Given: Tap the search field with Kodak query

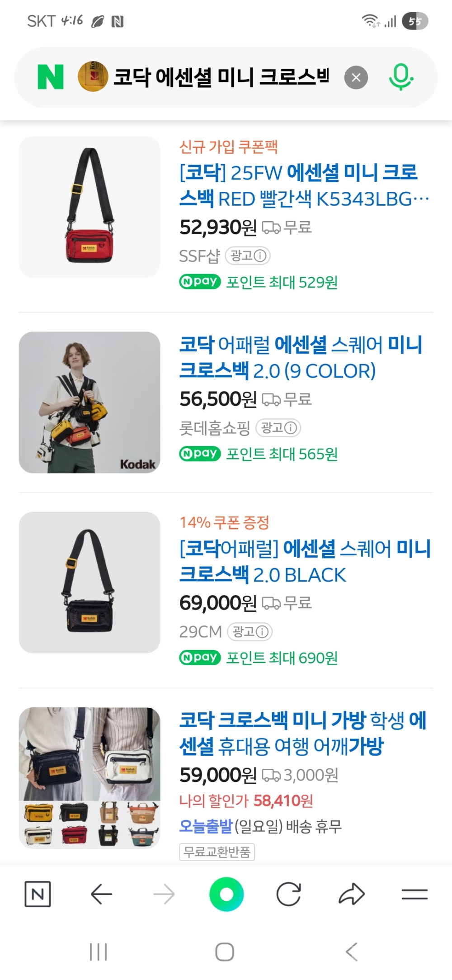Looking at the screenshot, I should [x=221, y=77].
